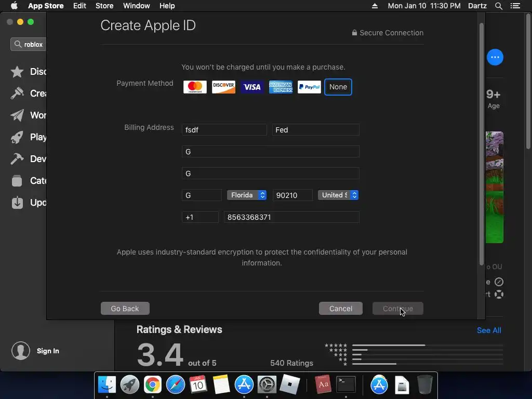Click the Cancel button
532x399 pixels.
tap(341, 309)
